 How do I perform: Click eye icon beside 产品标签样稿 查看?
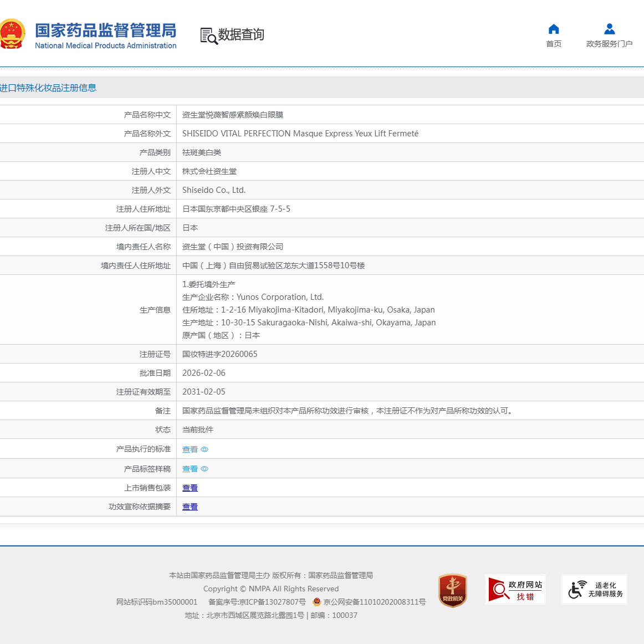click(205, 469)
